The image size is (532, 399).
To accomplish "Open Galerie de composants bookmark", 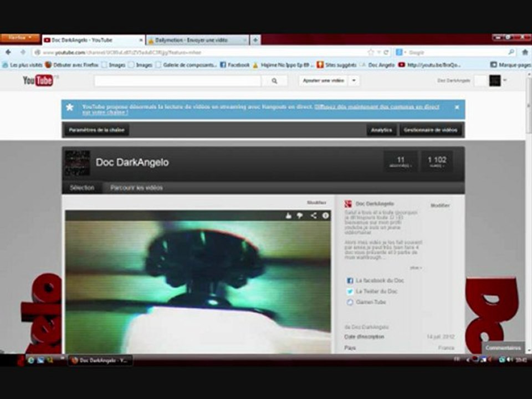I will 186,64.
